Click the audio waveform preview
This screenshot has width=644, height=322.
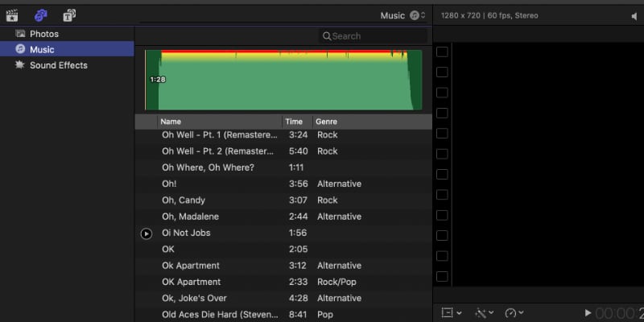click(x=283, y=80)
